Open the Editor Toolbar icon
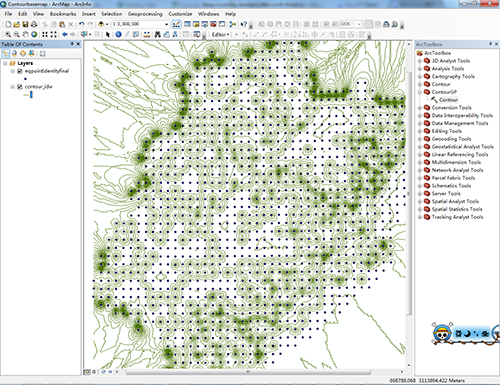This screenshot has height=385, width=500. click(176, 24)
